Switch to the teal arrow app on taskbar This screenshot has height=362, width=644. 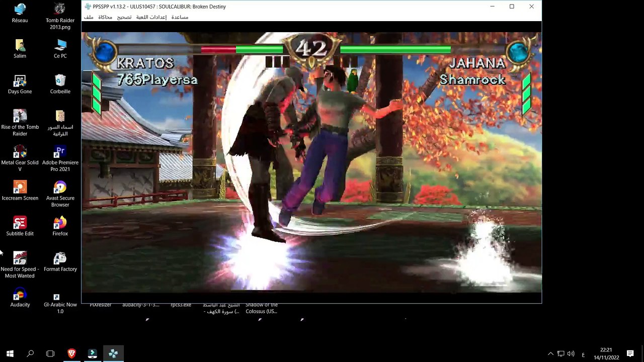click(93, 354)
